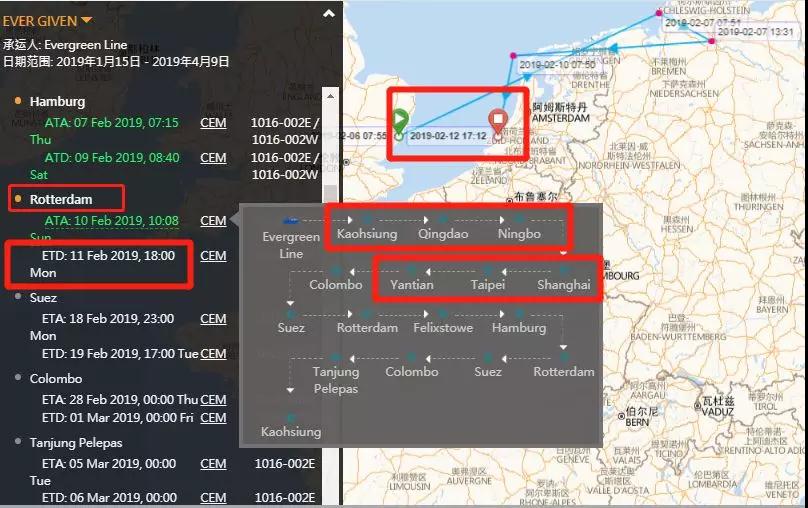This screenshot has width=808, height=508.
Task: Click the green start marker on the map
Action: click(399, 121)
